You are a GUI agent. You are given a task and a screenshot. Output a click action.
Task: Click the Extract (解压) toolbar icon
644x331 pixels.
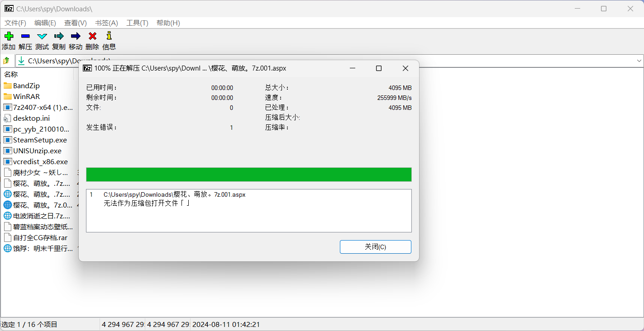point(25,36)
